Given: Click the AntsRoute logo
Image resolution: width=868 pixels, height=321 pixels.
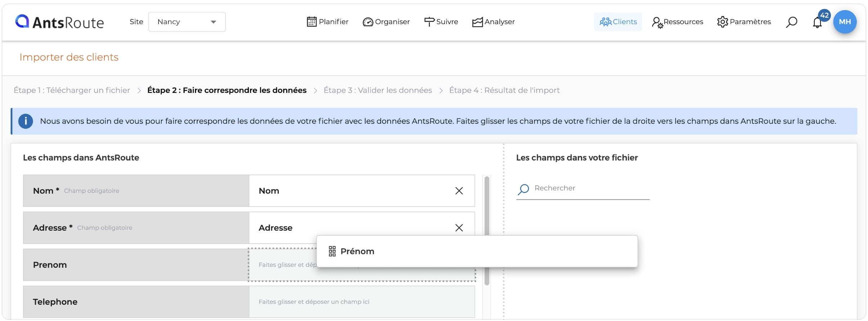Looking at the screenshot, I should [59, 22].
